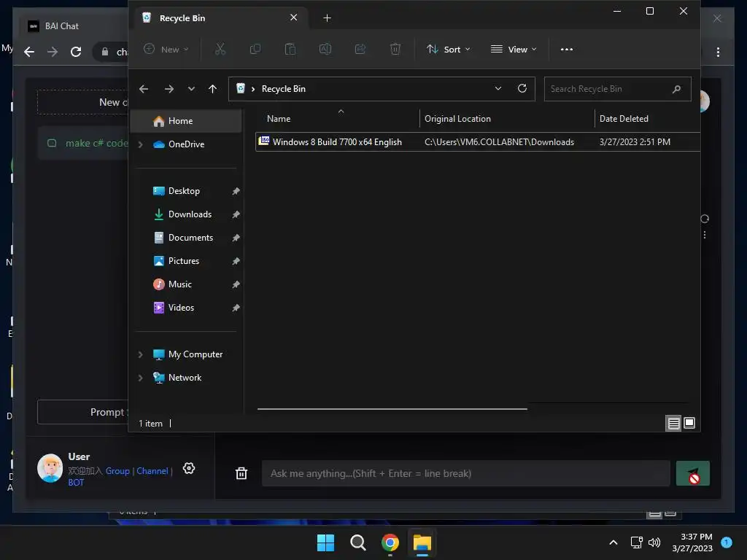Close the Recycle Bin tab
Screen dimensions: 747x560
293,17
